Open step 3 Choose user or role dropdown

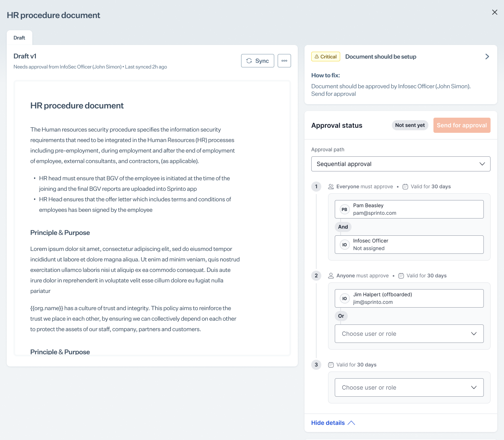pyautogui.click(x=409, y=387)
